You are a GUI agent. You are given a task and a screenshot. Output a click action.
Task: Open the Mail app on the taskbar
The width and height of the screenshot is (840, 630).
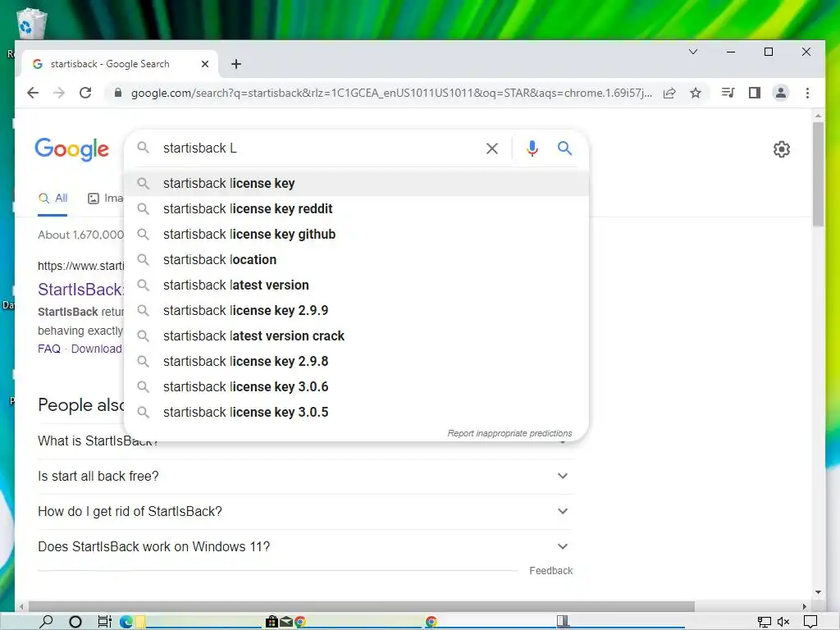click(286, 622)
